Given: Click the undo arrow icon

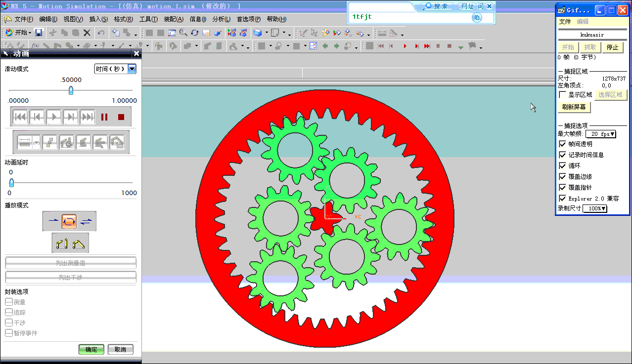Looking at the screenshot, I should point(101,33).
